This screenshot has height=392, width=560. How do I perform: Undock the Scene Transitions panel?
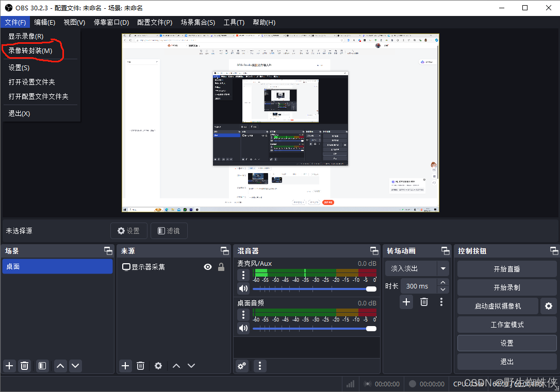446,251
